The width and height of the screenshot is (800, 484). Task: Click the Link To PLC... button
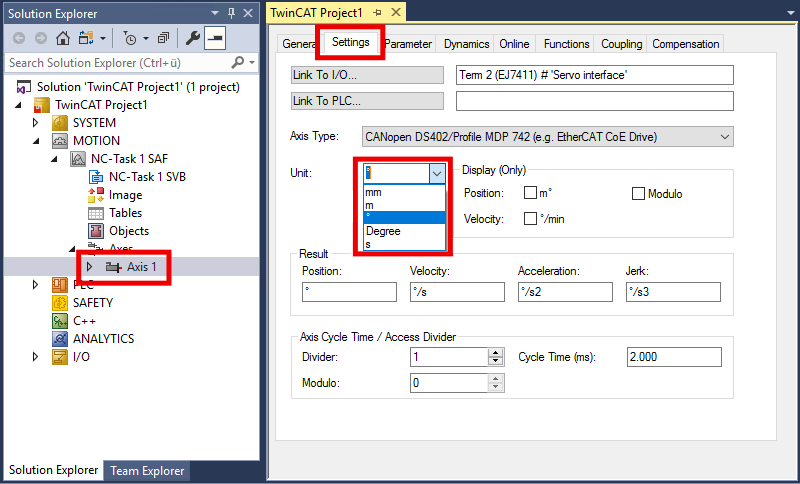click(x=366, y=101)
